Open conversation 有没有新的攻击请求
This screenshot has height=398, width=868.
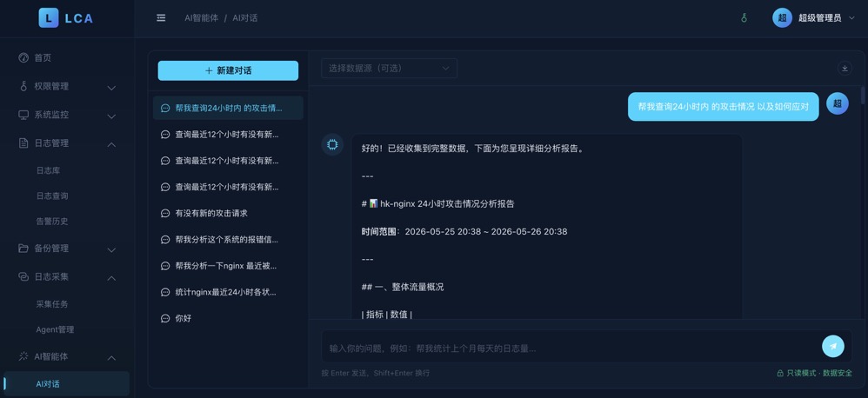228,214
